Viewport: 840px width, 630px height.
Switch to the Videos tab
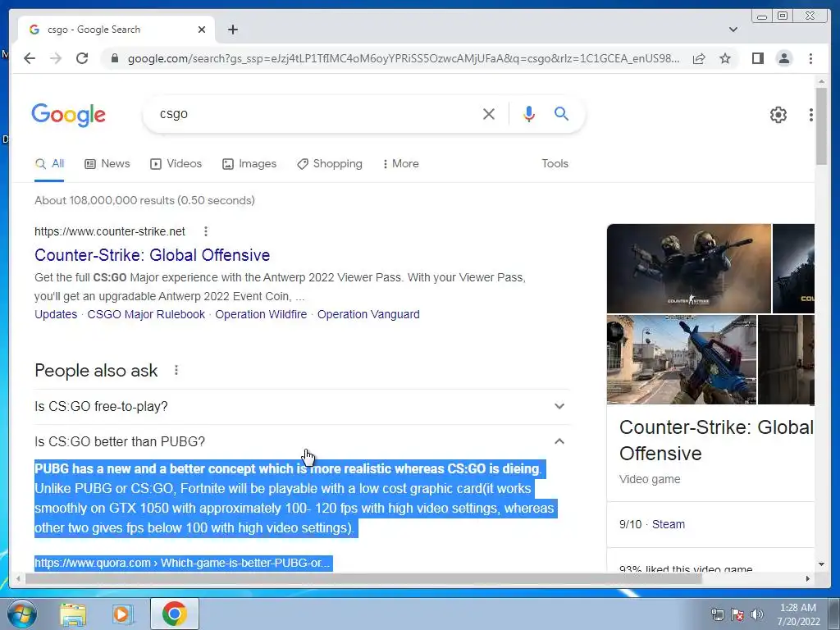176,164
